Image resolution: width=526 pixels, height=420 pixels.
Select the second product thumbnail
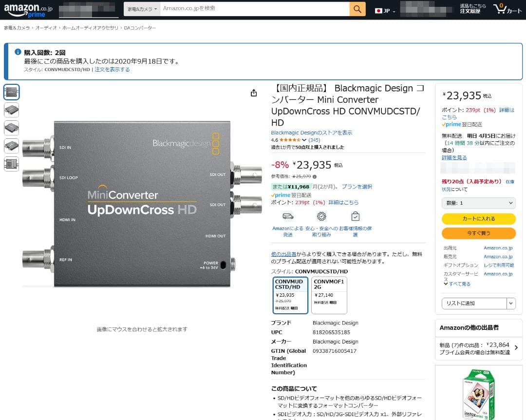click(11, 110)
